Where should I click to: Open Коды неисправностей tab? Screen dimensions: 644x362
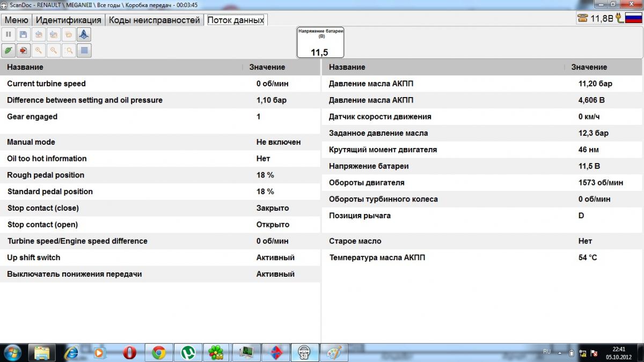[x=154, y=20]
